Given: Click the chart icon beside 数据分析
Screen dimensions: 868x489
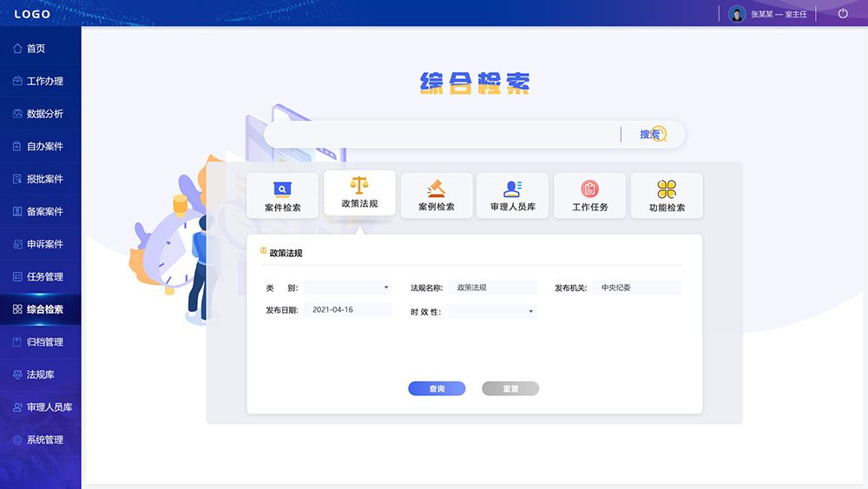Looking at the screenshot, I should pos(17,114).
